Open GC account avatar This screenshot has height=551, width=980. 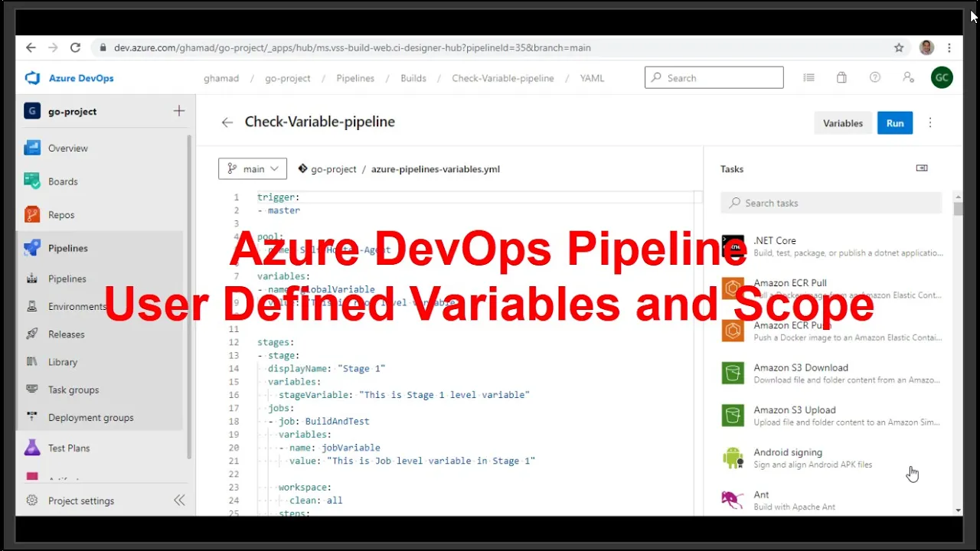point(942,77)
